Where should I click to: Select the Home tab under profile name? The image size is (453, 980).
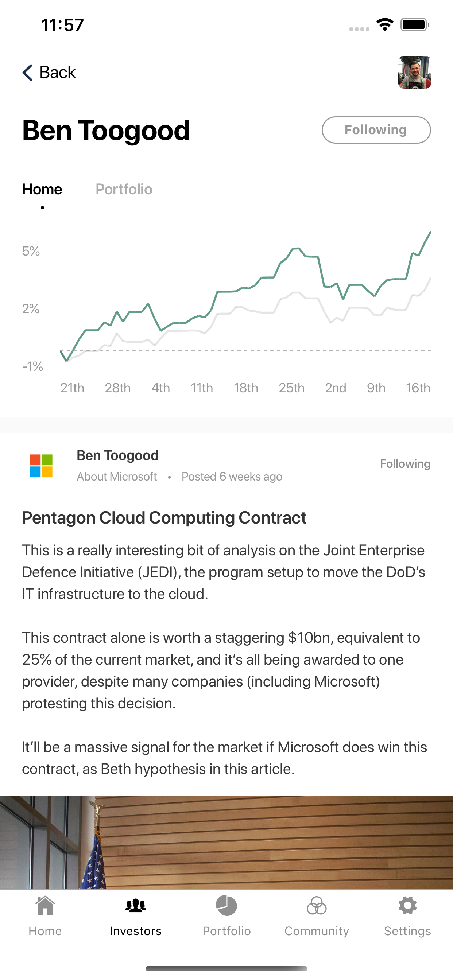pos(42,189)
